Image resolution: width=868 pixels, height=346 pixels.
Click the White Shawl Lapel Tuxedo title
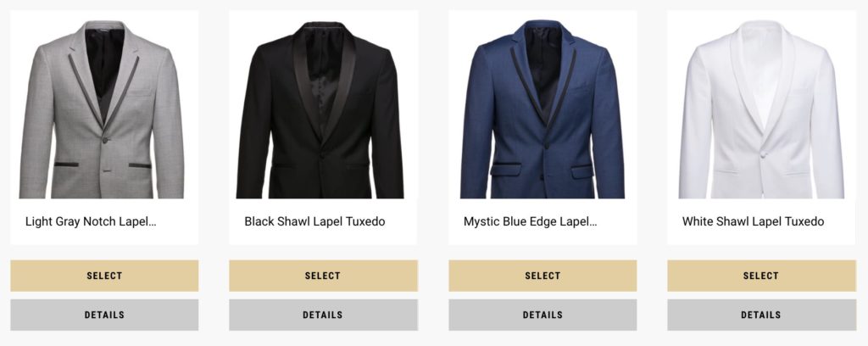(753, 222)
